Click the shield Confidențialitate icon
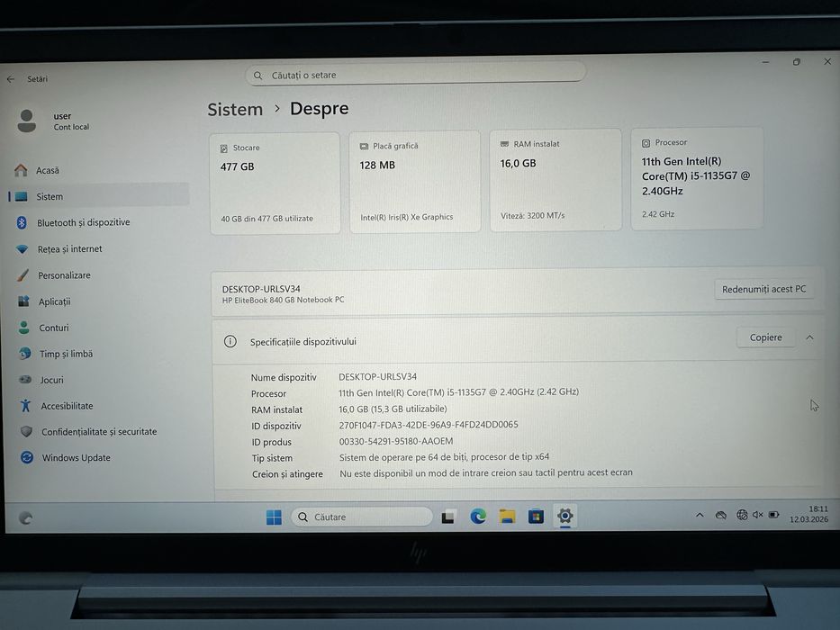This screenshot has height=630, width=840. pyautogui.click(x=26, y=431)
